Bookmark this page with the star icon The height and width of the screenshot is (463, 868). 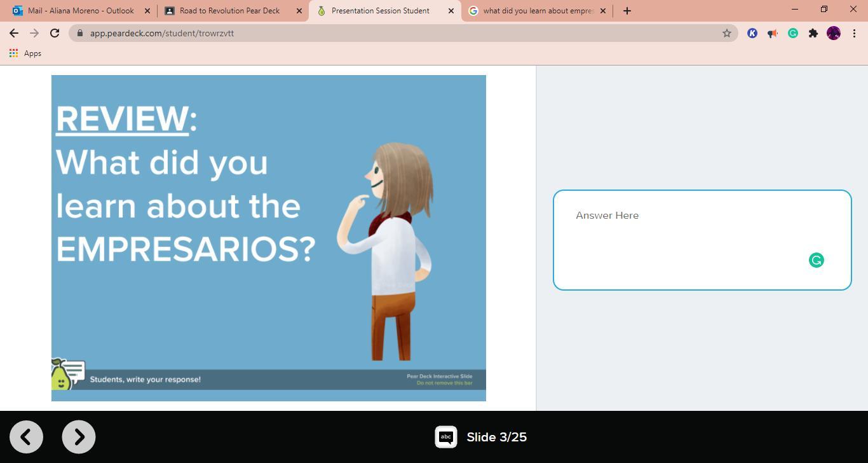pos(726,33)
